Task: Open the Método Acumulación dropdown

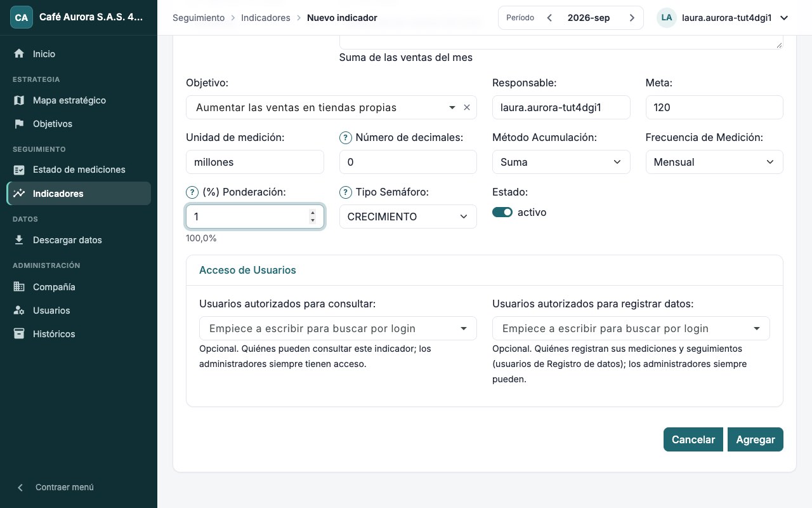Action: click(561, 162)
